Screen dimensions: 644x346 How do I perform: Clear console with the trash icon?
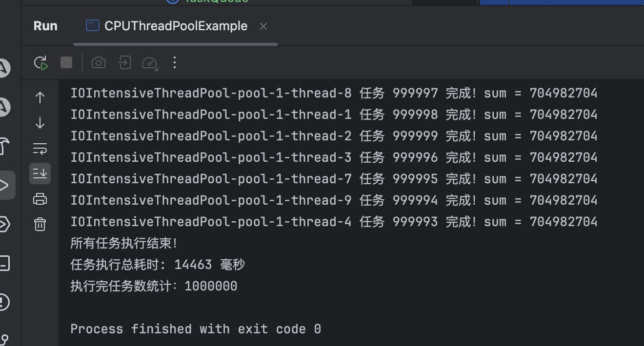coord(40,224)
